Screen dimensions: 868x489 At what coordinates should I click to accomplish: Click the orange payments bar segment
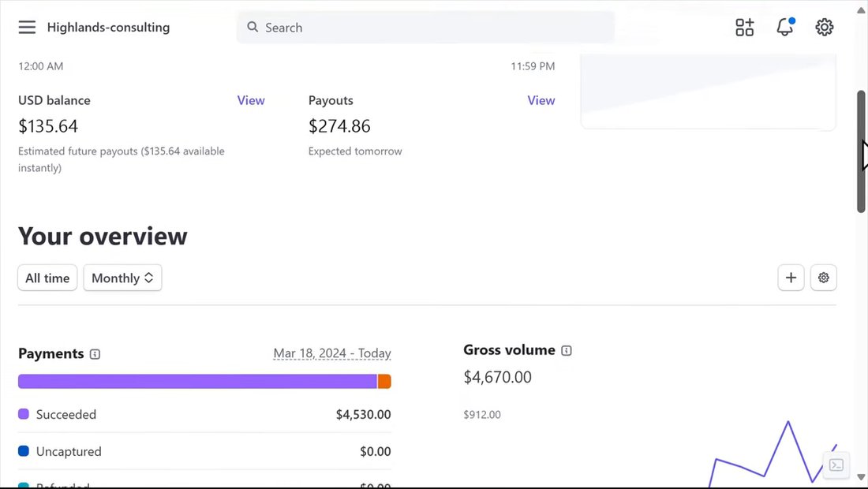pos(385,381)
